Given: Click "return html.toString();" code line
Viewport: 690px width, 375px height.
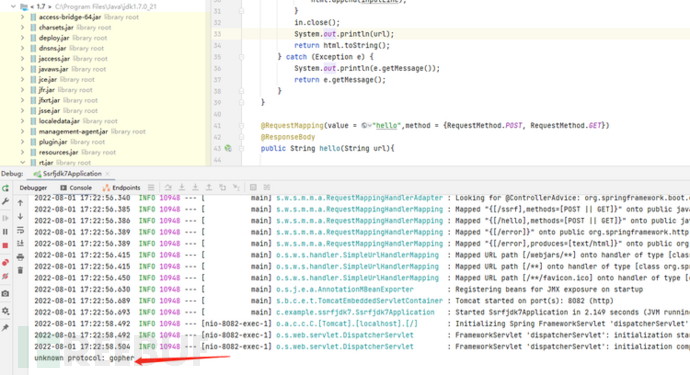Looking at the screenshot, I should coord(342,45).
